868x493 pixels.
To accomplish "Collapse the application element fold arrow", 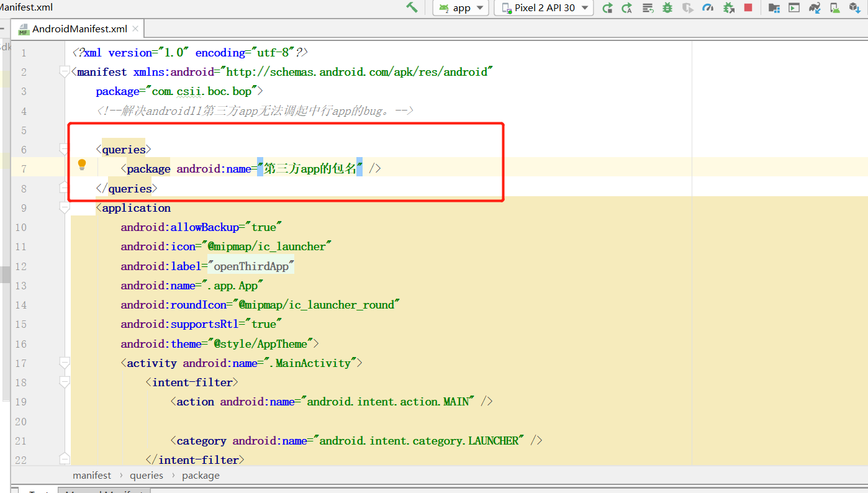I will tap(64, 208).
